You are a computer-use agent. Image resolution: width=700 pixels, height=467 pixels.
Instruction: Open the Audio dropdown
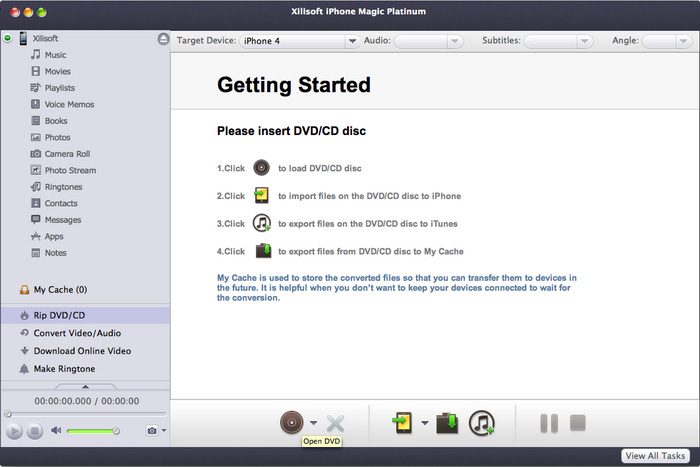point(428,41)
